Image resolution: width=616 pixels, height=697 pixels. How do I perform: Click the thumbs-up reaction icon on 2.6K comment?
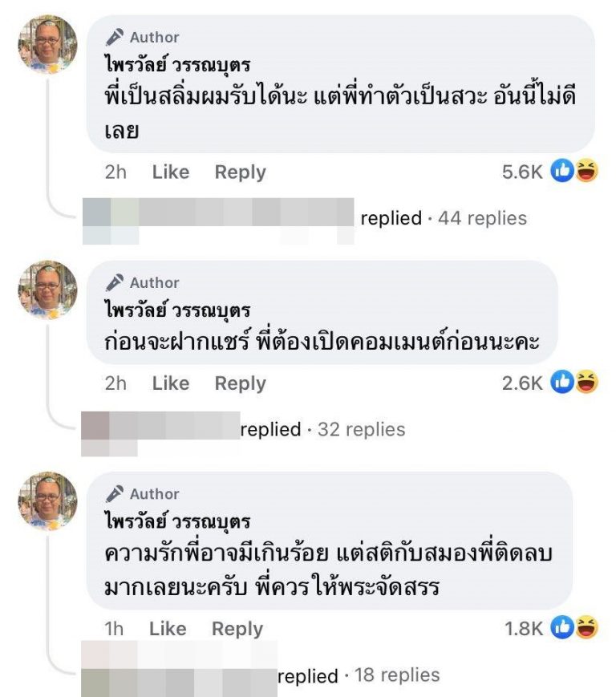click(564, 383)
